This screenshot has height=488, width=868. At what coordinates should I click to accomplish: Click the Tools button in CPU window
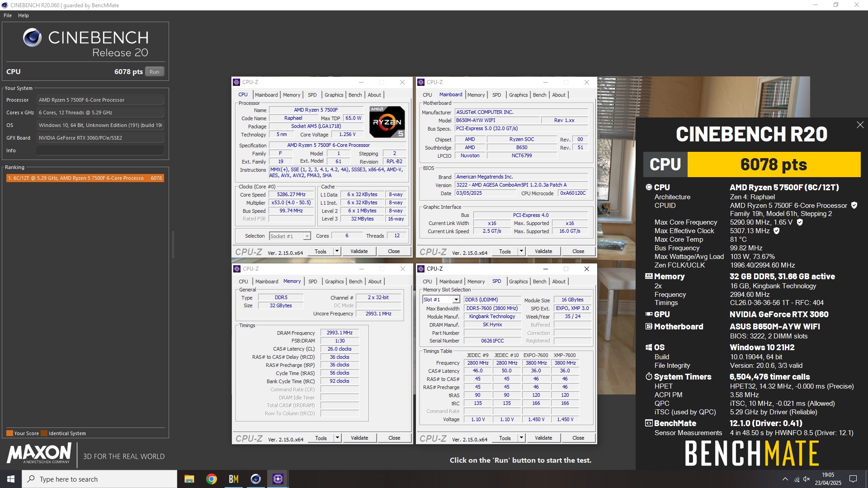[x=321, y=251]
